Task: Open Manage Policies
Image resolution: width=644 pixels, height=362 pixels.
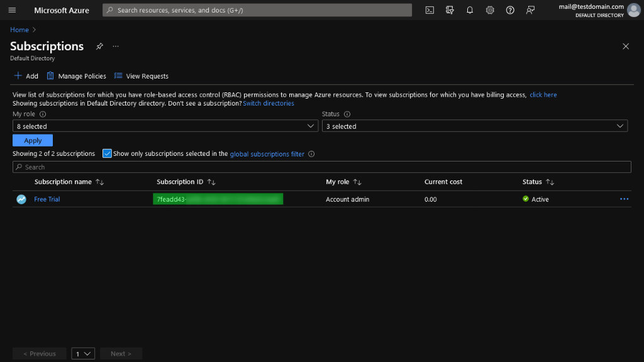Action: [x=76, y=76]
